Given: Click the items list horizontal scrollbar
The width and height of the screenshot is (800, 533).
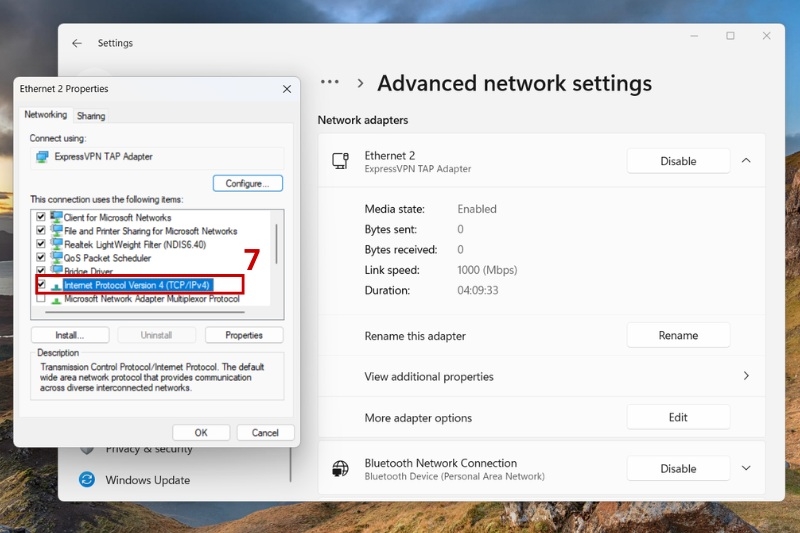Looking at the screenshot, I should [145, 312].
